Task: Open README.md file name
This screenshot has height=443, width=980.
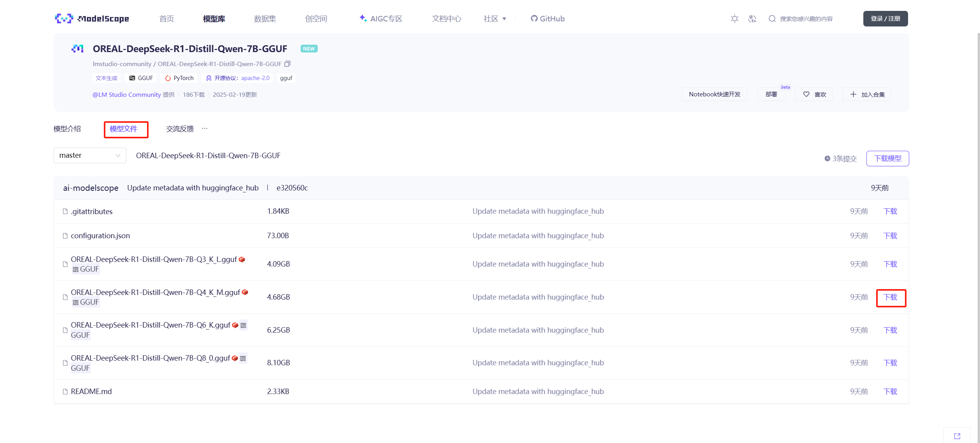Action: point(91,392)
